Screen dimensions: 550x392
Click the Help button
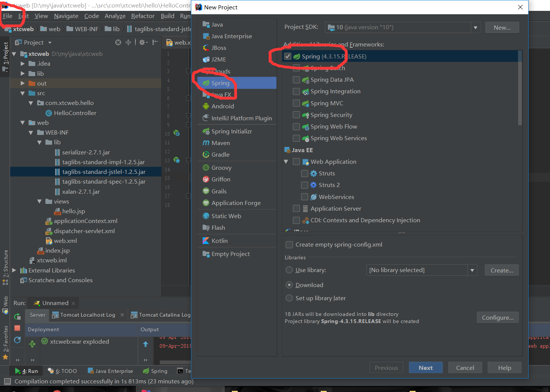coord(504,368)
